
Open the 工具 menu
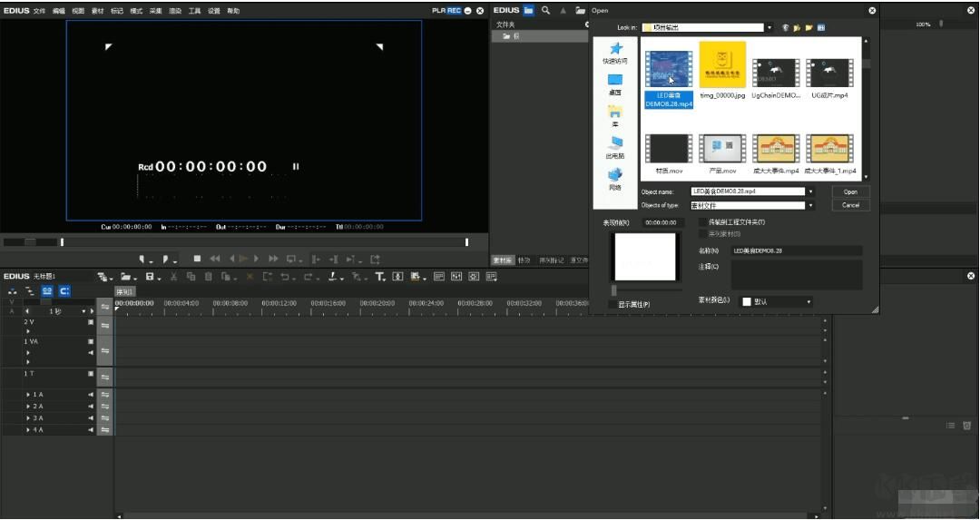pyautogui.click(x=194, y=11)
